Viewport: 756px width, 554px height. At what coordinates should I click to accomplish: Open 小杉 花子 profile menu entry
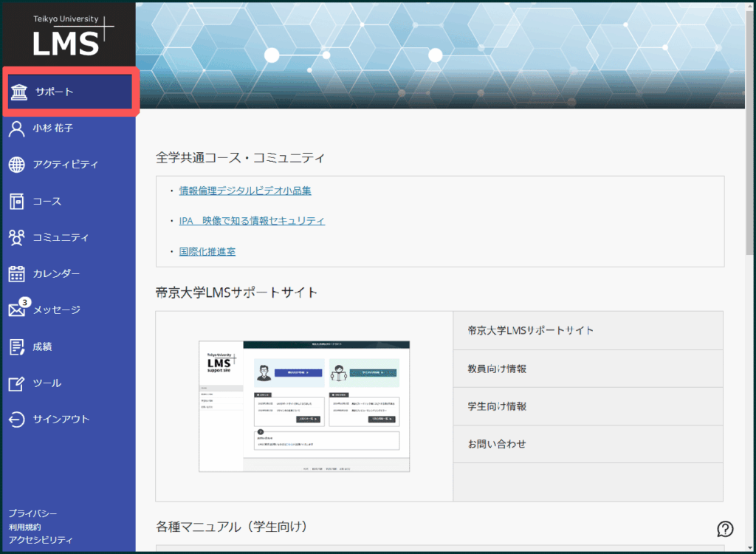pyautogui.click(x=69, y=129)
